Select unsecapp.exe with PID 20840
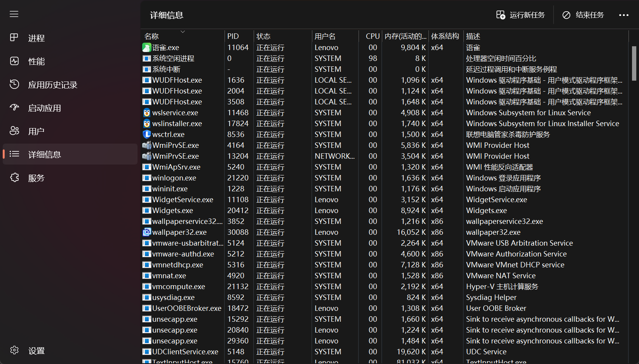This screenshot has width=639, height=364. coord(175,330)
